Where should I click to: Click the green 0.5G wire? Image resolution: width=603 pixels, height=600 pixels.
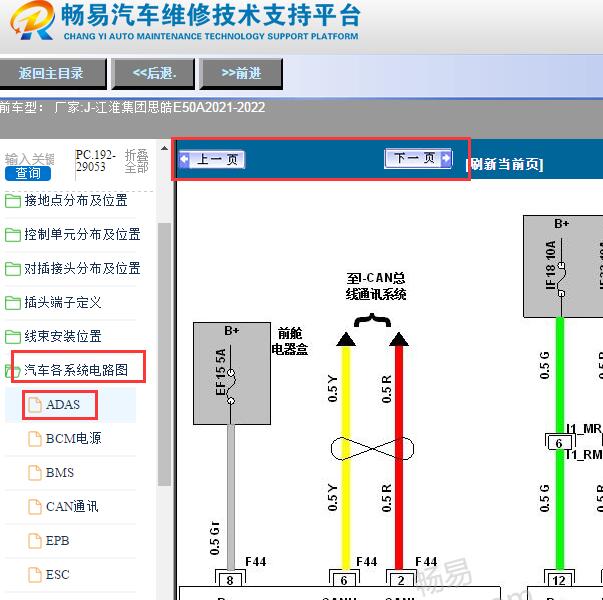(560, 442)
